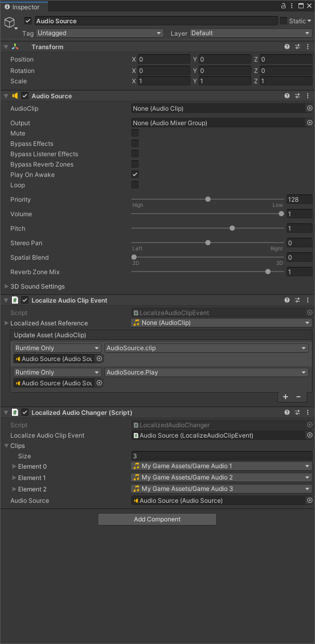Turn on the Loop checkbox
The width and height of the screenshot is (315, 644).
point(135,185)
